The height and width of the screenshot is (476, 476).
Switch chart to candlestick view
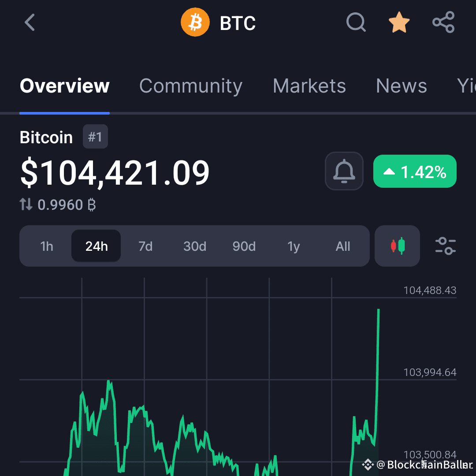click(x=397, y=246)
